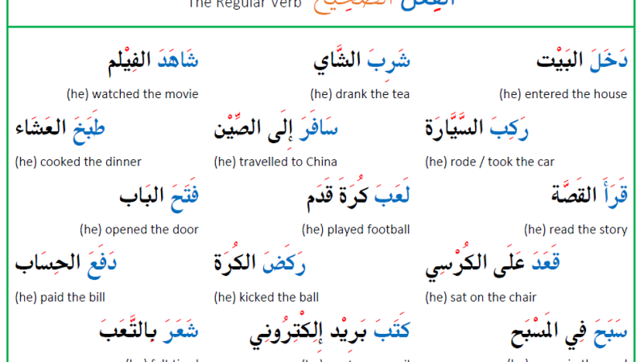Screen dimensions: 644x362
Task: Click the Arabic phrase above "watched the movie"
Action: point(153,63)
